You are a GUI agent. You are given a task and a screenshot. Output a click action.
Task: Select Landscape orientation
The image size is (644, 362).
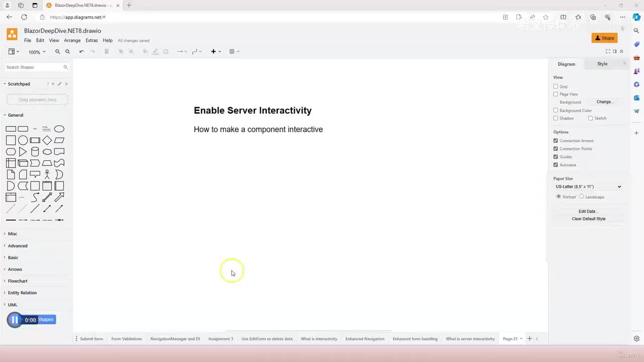click(582, 197)
